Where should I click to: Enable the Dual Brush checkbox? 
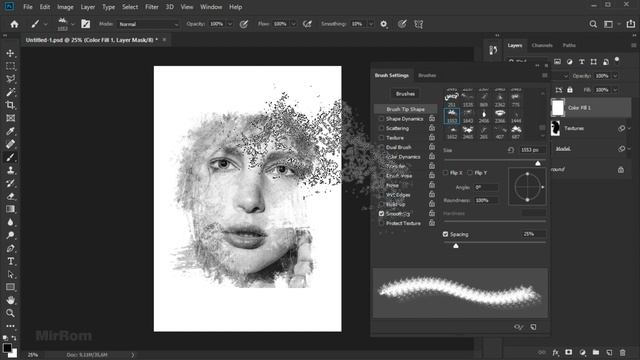tap(381, 147)
